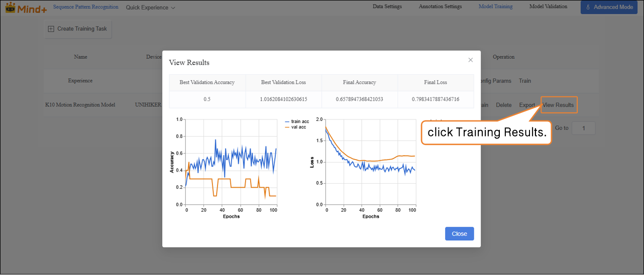Viewport: 644px width, 275px height.
Task: Click the Quick Experience chevron arrow
Action: (x=173, y=8)
